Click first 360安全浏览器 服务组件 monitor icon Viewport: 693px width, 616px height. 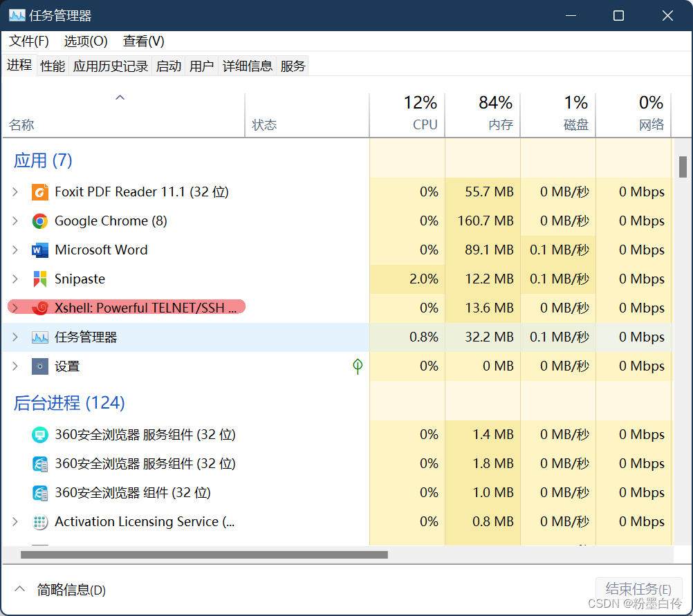point(40,435)
